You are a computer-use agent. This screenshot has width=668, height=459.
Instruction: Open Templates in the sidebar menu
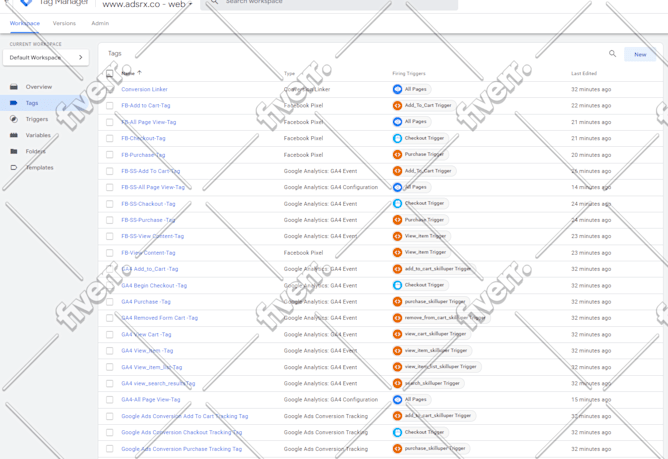tap(40, 167)
